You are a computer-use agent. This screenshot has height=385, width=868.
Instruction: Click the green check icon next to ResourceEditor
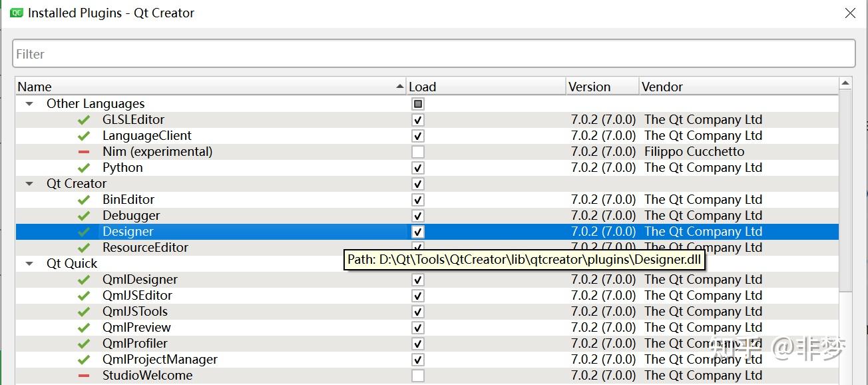(x=83, y=247)
